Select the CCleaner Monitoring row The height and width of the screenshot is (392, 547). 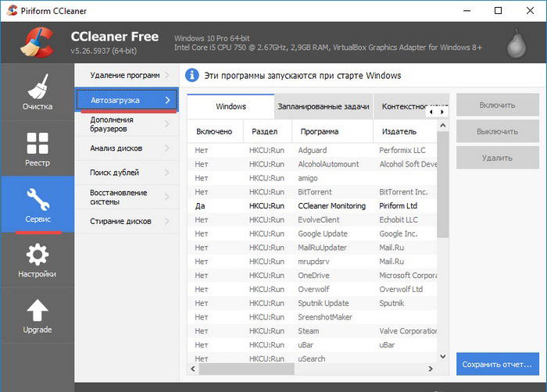pyautogui.click(x=312, y=206)
